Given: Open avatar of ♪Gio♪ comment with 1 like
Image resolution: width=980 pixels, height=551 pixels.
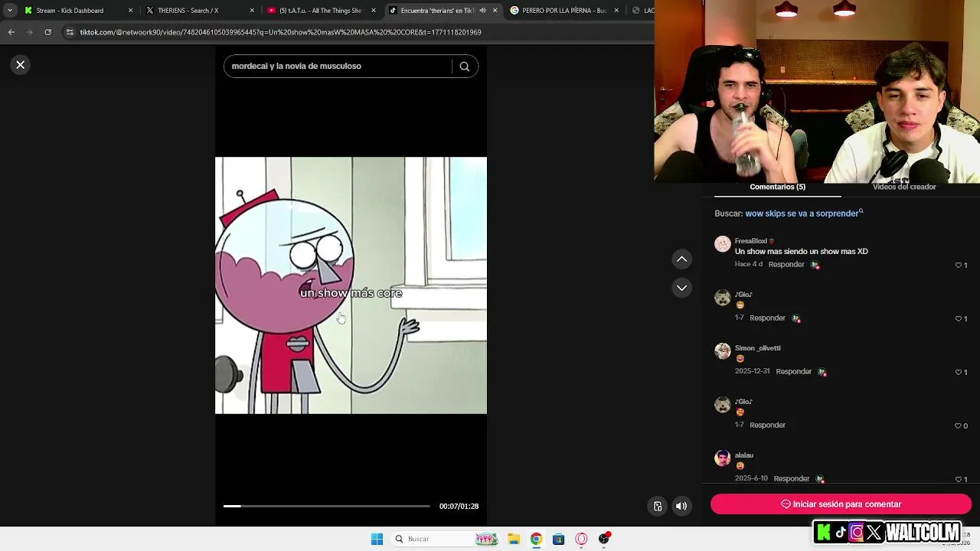Looking at the screenshot, I should [x=723, y=298].
